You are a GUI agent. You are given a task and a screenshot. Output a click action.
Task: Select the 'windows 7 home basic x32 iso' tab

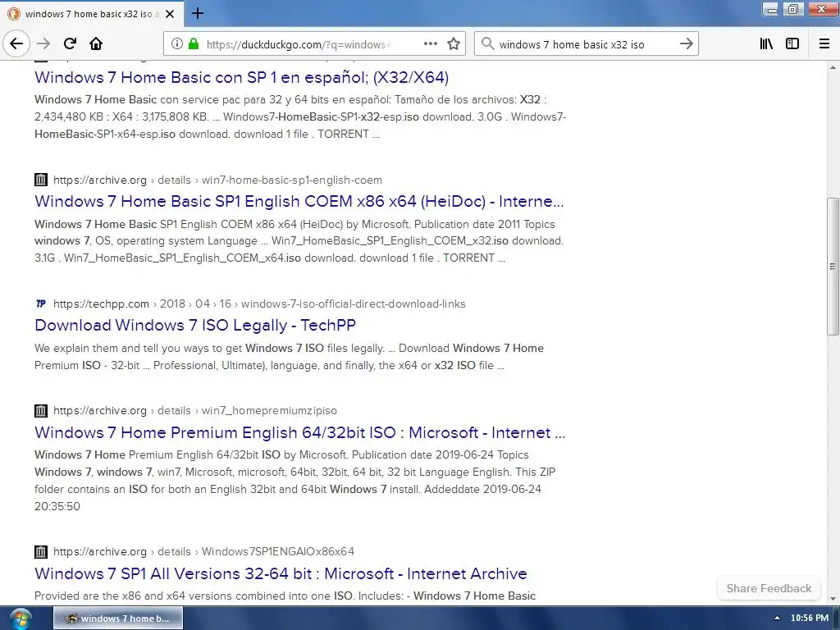(x=92, y=14)
